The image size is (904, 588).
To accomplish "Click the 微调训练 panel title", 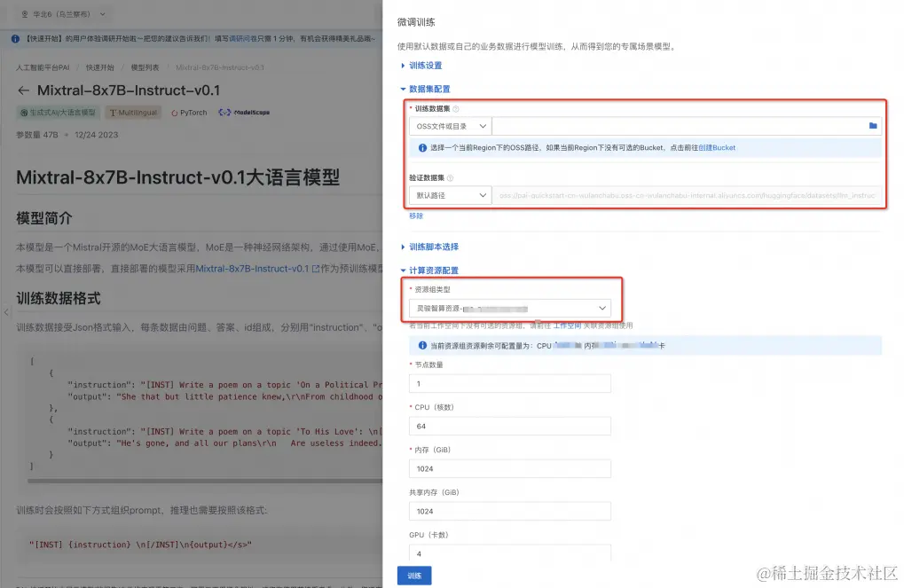I will point(416,22).
